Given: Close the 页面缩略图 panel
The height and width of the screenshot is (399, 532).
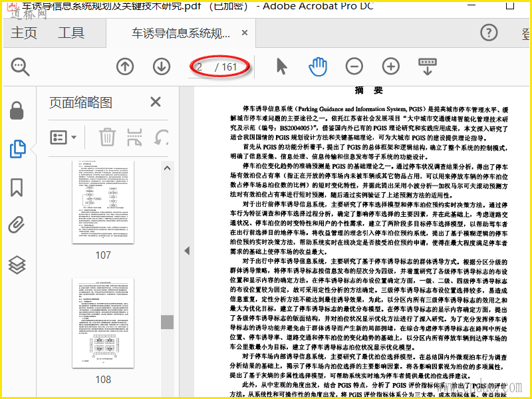Looking at the screenshot, I should tap(156, 102).
